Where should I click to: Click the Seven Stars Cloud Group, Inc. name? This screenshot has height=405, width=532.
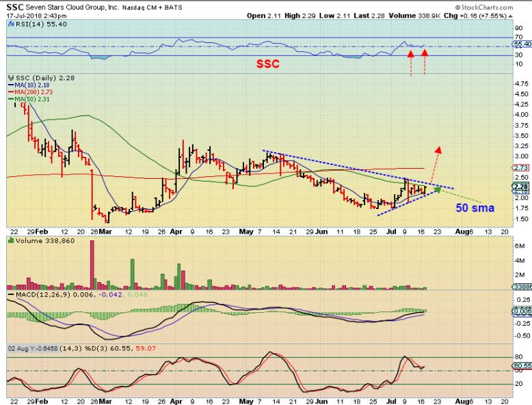tap(72, 7)
